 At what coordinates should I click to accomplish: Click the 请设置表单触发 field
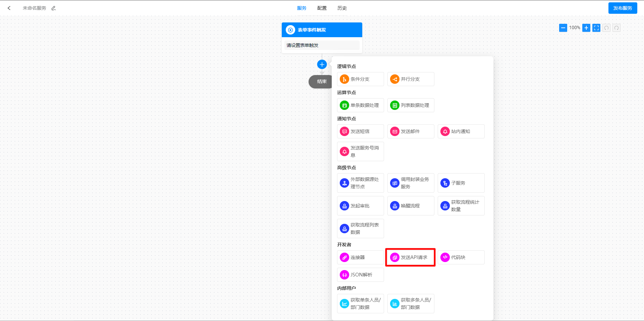click(322, 45)
